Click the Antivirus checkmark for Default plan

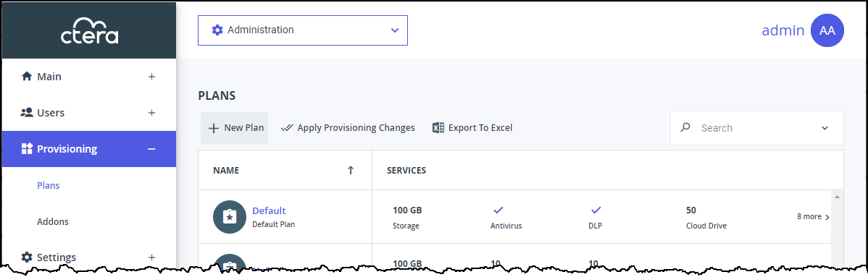tap(498, 210)
